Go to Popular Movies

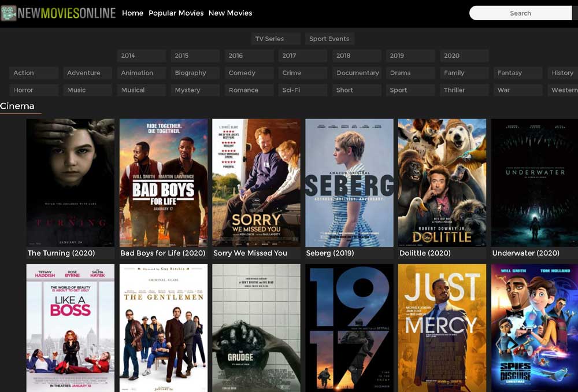[176, 13]
